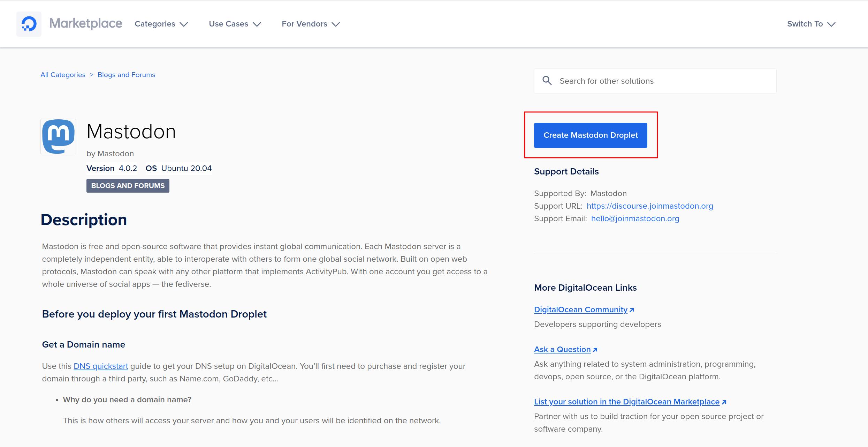Open Blogs and Forums breadcrumb link

(x=126, y=75)
